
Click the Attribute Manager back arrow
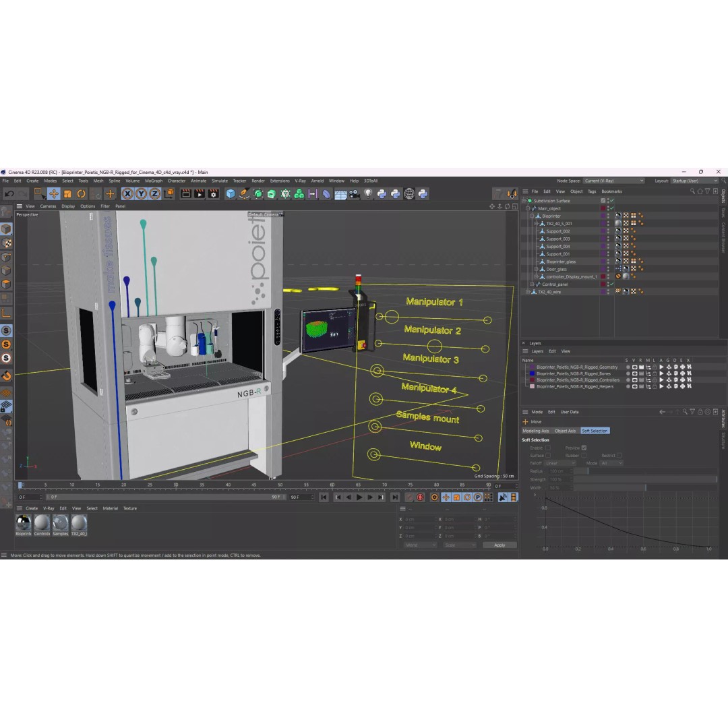click(x=663, y=412)
